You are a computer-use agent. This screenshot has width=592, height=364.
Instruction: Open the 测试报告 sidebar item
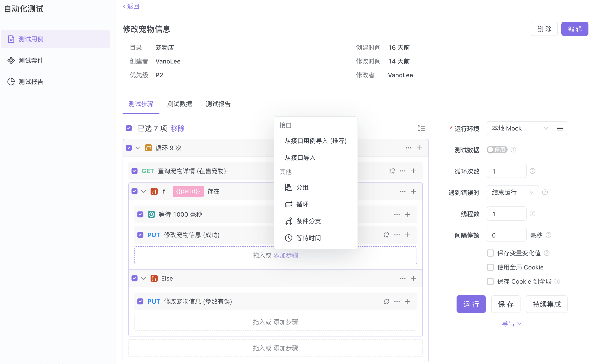55,82
